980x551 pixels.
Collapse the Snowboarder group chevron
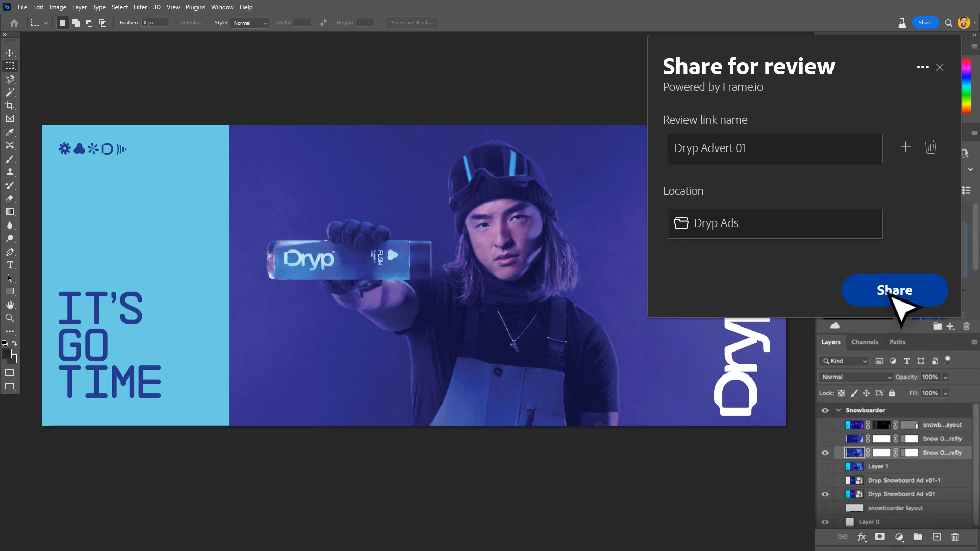(x=838, y=410)
